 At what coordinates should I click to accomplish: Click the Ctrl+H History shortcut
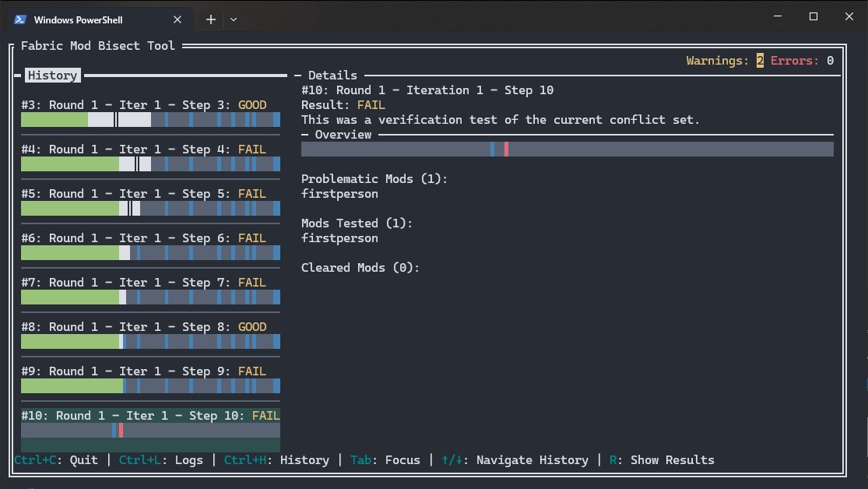[277, 460]
